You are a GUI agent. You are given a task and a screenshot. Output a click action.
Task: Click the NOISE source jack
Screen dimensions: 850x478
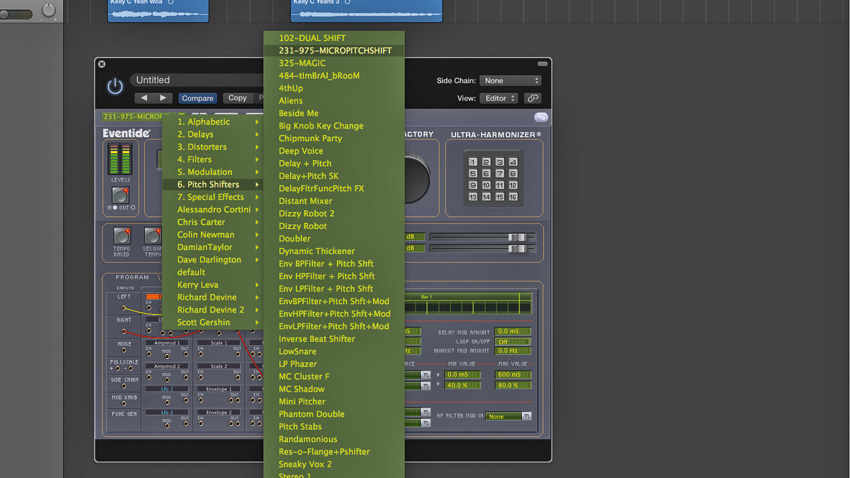124,351
